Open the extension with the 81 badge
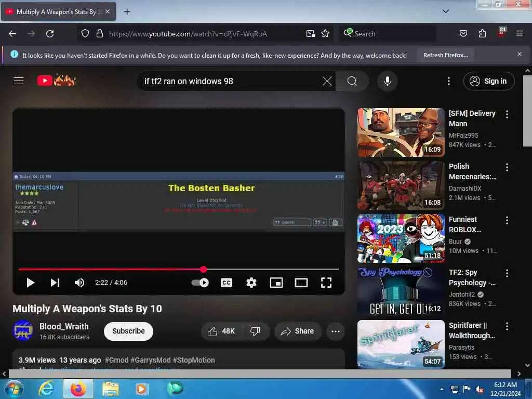The image size is (532, 399). point(501,33)
